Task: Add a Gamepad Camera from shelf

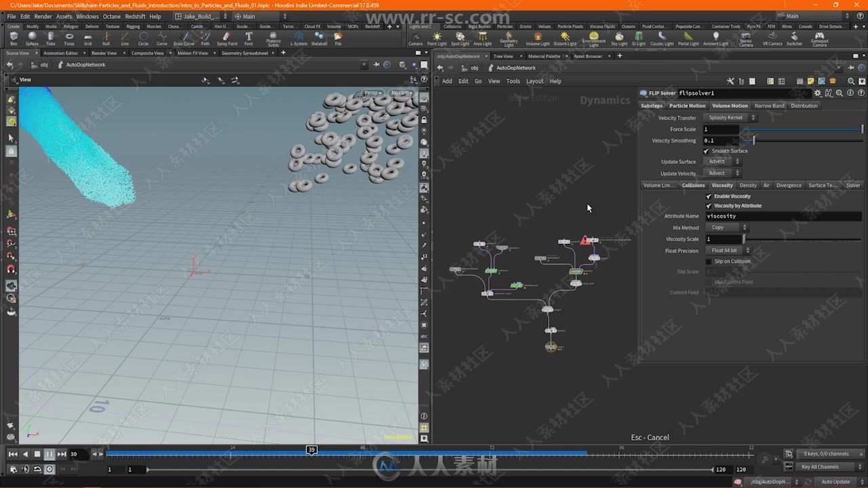Action: pos(819,39)
